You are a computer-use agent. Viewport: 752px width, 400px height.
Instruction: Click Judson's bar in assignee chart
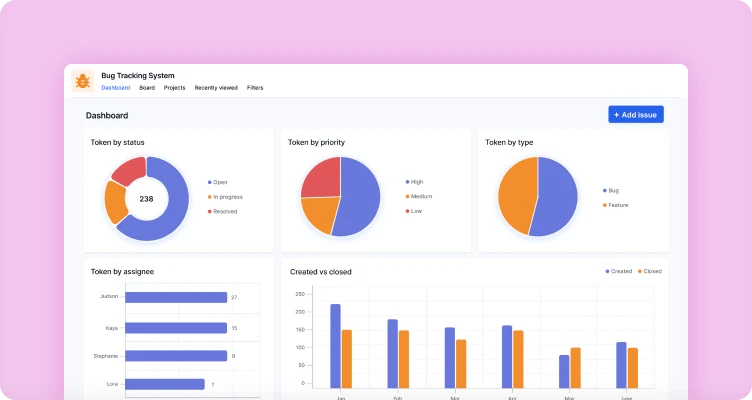[x=176, y=297]
